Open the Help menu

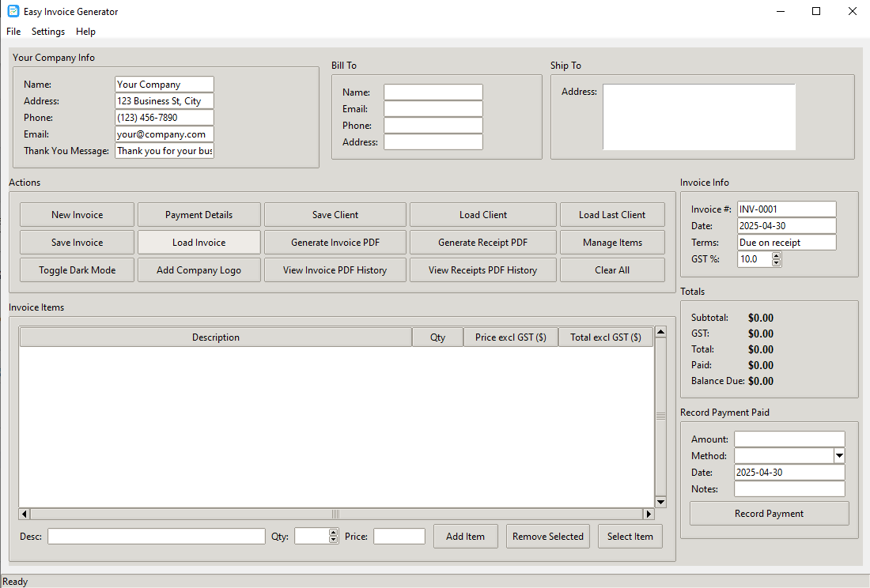(x=86, y=32)
